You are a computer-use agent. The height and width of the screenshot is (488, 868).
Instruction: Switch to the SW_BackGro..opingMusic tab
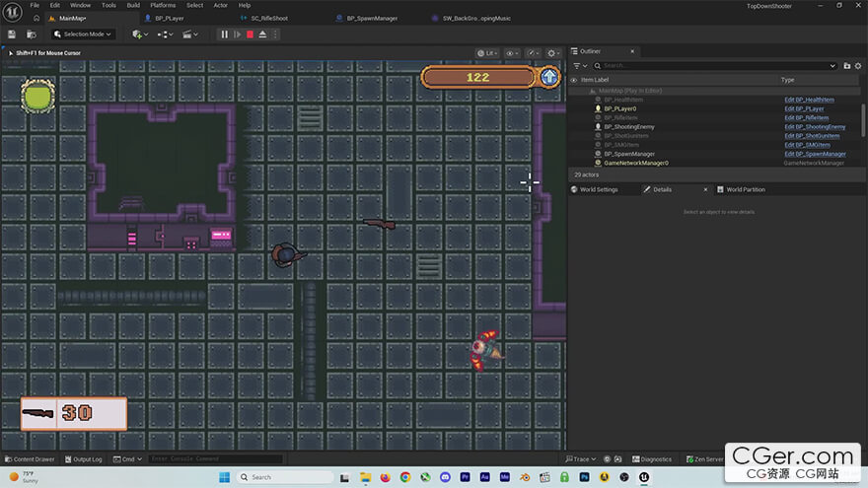(x=476, y=19)
